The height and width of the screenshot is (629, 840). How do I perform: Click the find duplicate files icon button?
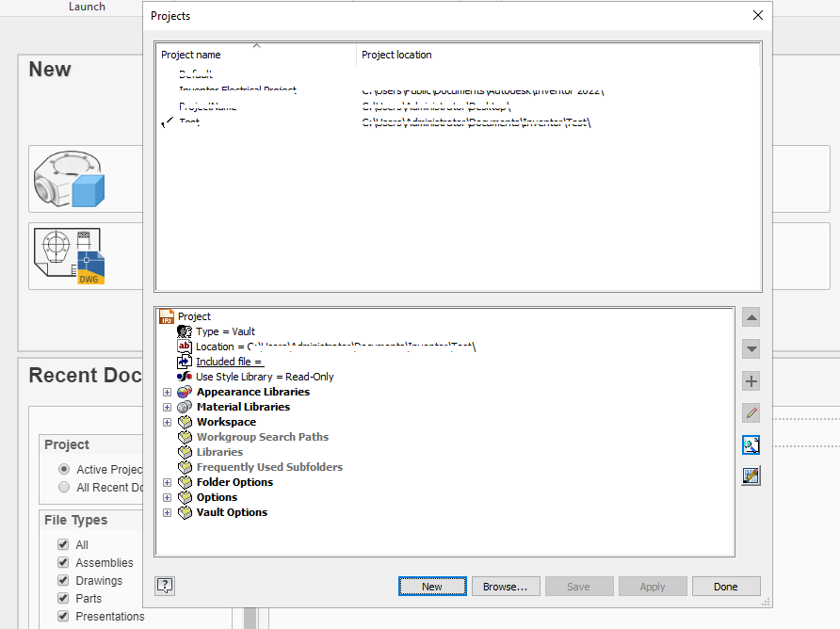pos(751,444)
